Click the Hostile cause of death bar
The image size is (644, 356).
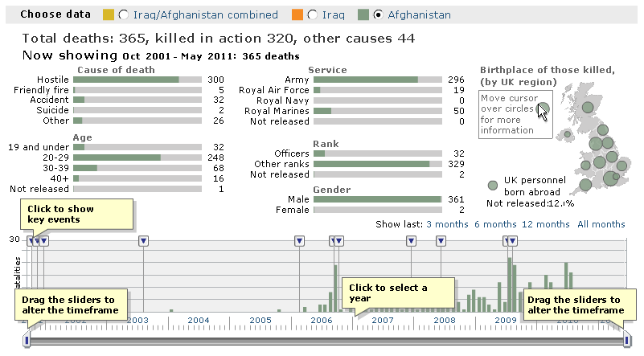point(137,80)
